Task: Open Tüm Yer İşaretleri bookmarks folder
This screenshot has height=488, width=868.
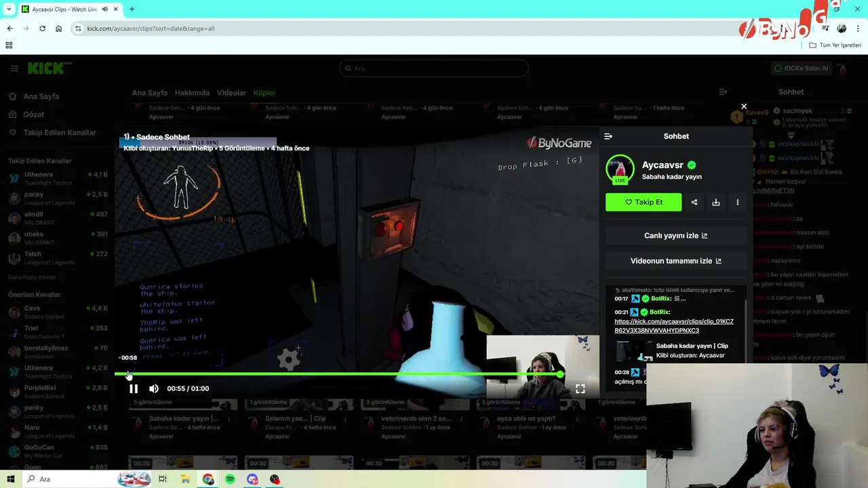Action: click(835, 45)
